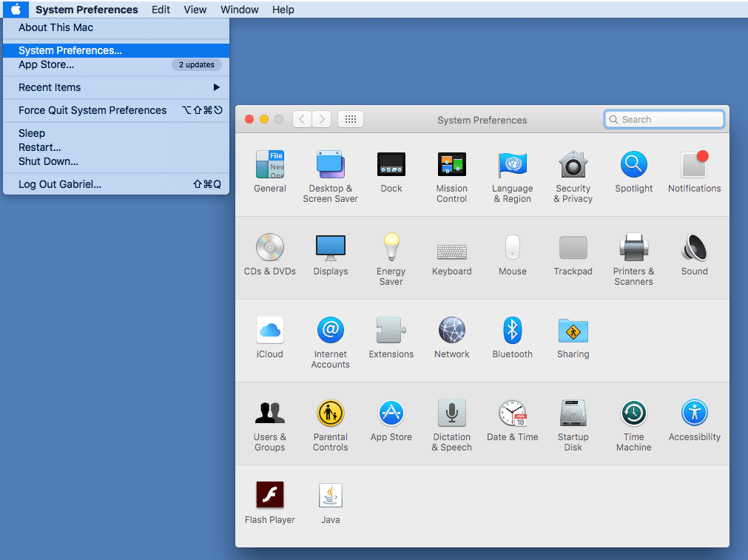This screenshot has height=560, width=748.
Task: Open Startup Disk preferences
Action: [x=573, y=425]
